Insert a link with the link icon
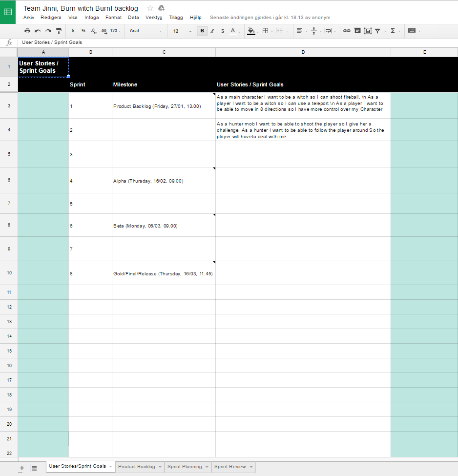The image size is (458, 476). coord(347,31)
